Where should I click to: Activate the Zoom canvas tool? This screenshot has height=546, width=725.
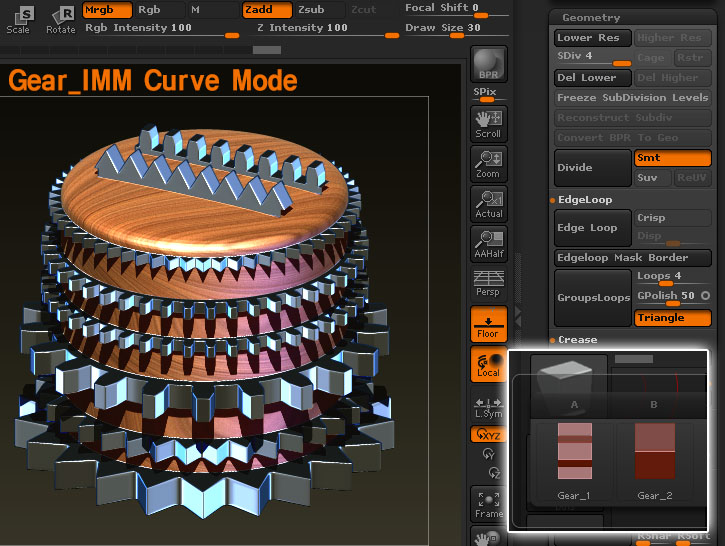click(x=488, y=164)
